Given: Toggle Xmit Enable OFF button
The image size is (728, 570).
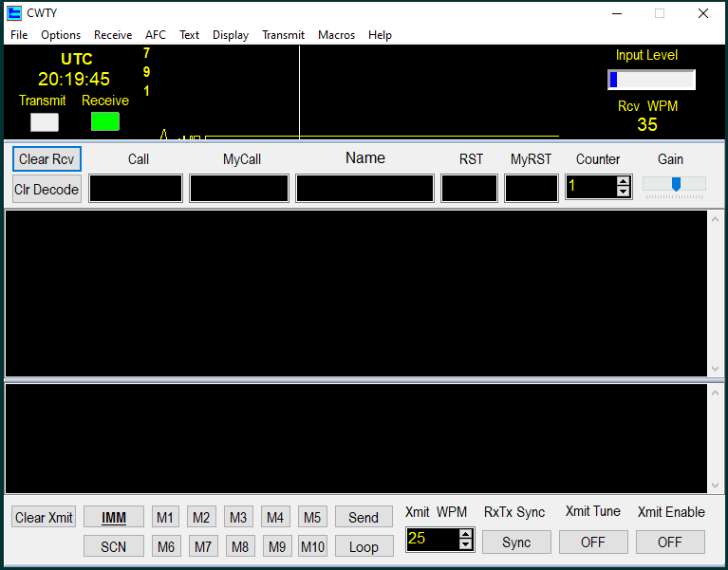Looking at the screenshot, I should click(x=670, y=542).
